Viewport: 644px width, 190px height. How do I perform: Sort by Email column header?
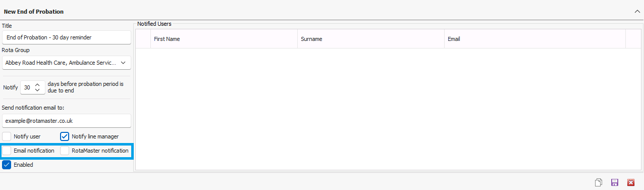point(535,39)
